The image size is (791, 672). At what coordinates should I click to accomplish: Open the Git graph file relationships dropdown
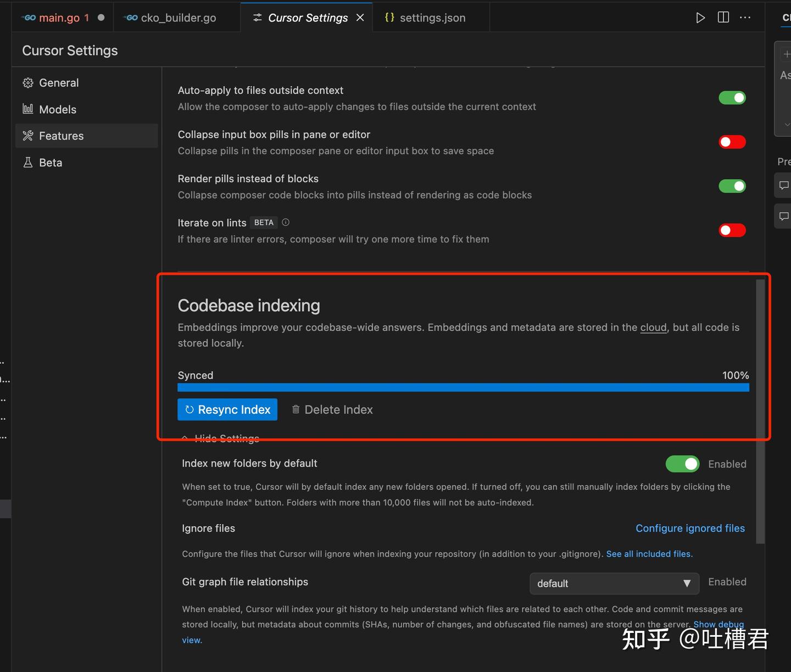point(614,584)
